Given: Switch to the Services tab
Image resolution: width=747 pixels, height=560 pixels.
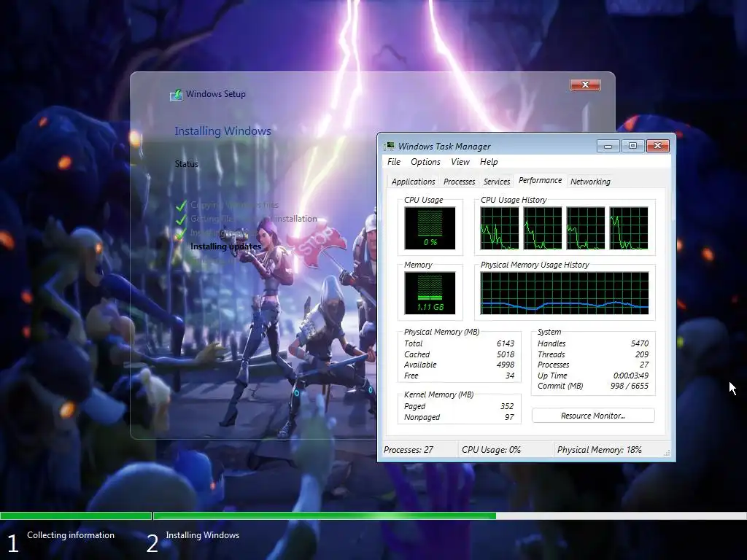Looking at the screenshot, I should [x=496, y=182].
